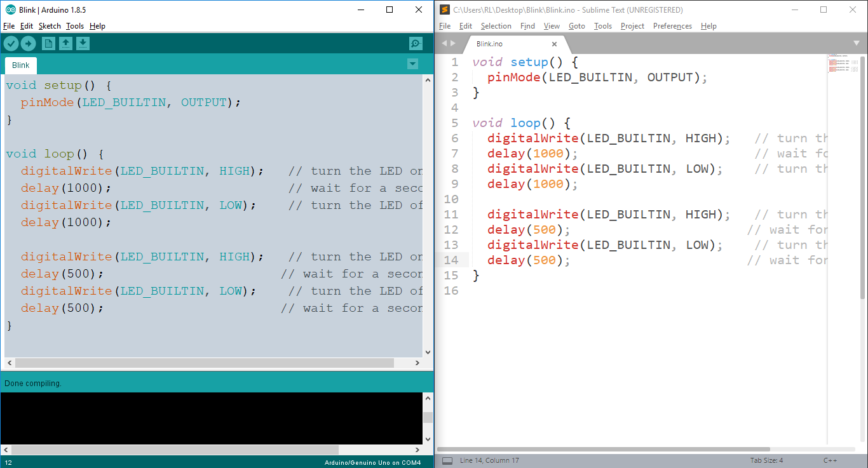Open Sublime tab list dropdown arrow
The image size is (868, 468).
857,43
